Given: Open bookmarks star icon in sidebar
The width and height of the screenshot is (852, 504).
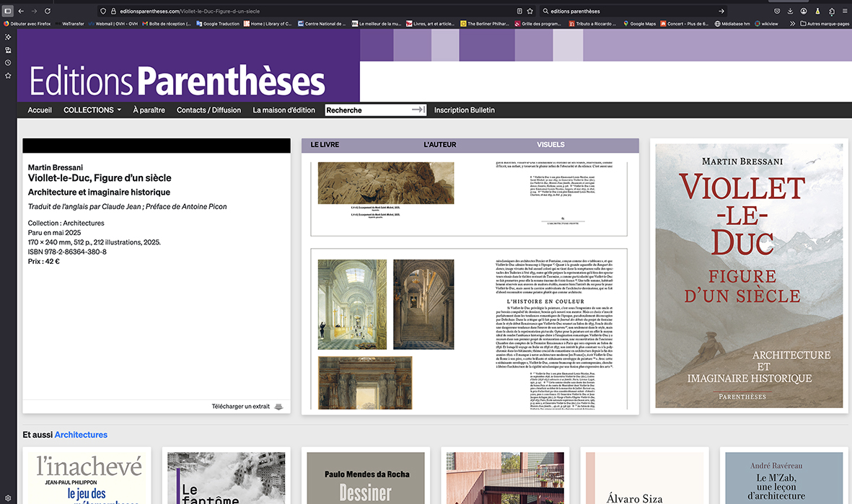Looking at the screenshot, I should click(x=8, y=76).
